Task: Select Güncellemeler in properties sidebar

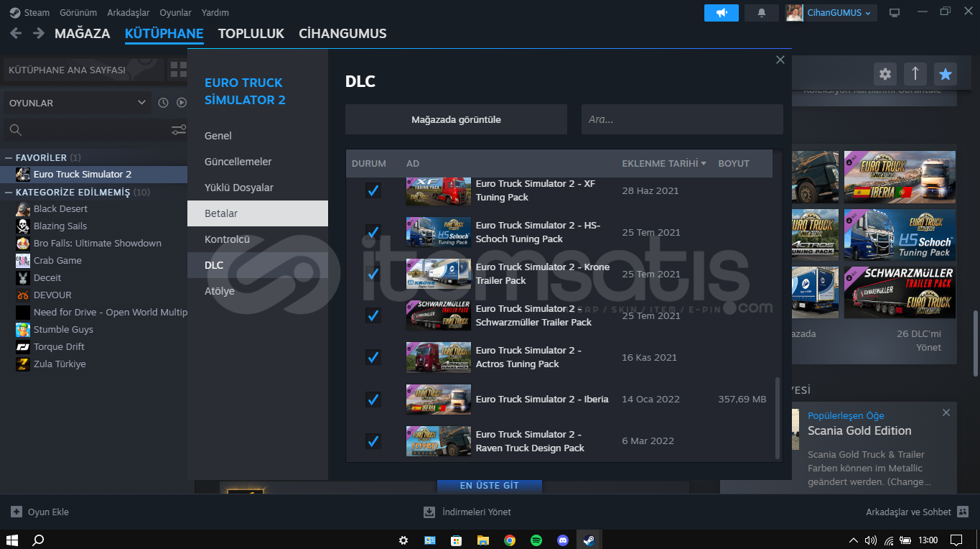Action: (x=258, y=162)
